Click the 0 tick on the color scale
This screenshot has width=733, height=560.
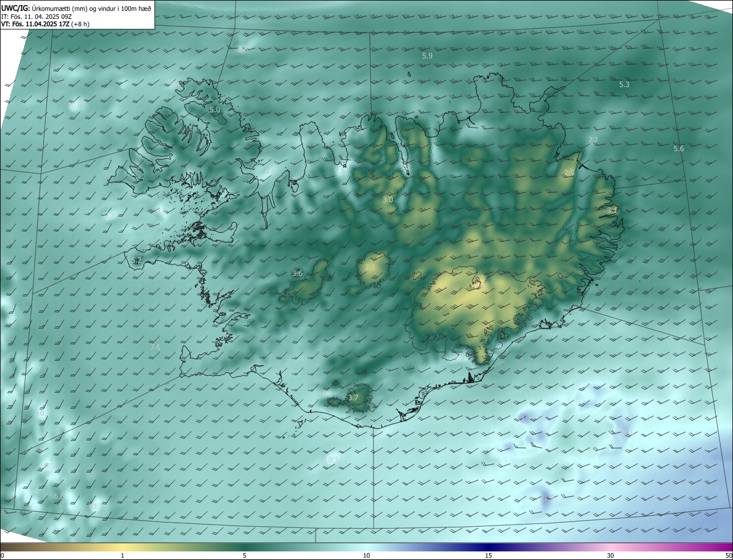2,555
